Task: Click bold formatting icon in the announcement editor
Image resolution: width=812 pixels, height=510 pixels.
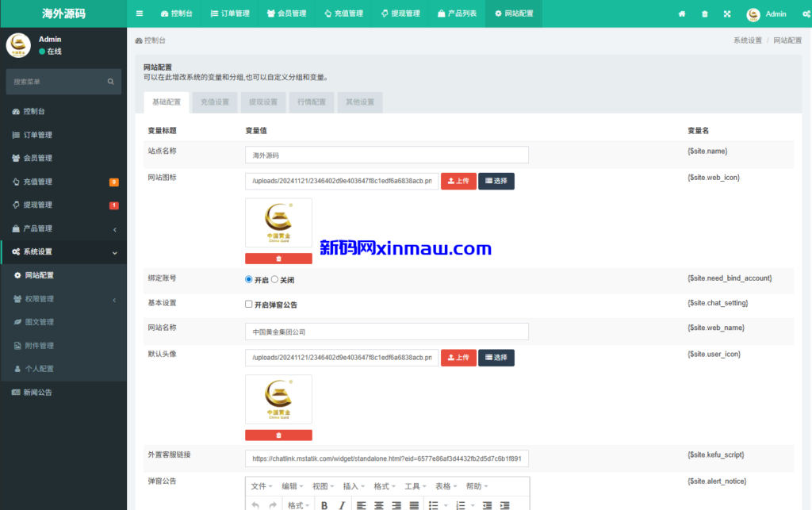Action: 324,504
